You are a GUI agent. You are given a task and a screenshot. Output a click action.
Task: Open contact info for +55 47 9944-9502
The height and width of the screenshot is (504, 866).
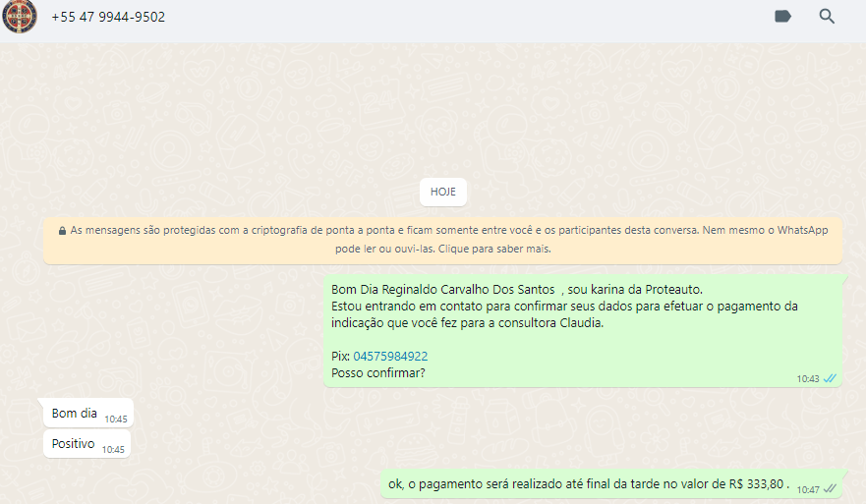[108, 18]
